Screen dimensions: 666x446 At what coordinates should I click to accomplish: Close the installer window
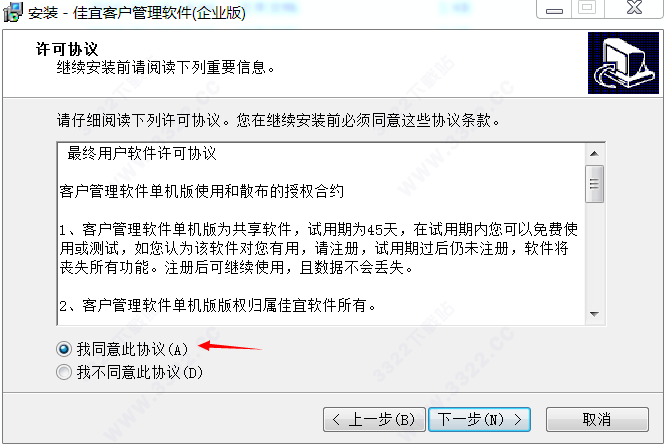634,8
